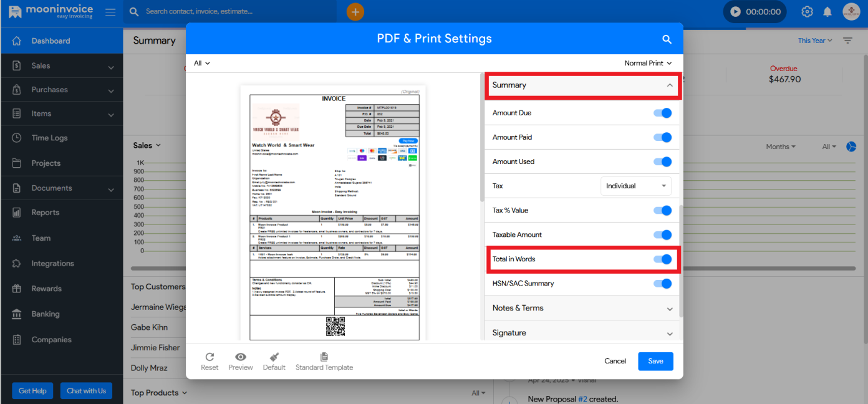This screenshot has height=404, width=868.
Task: Click the Dashboard home icon
Action: tap(17, 41)
